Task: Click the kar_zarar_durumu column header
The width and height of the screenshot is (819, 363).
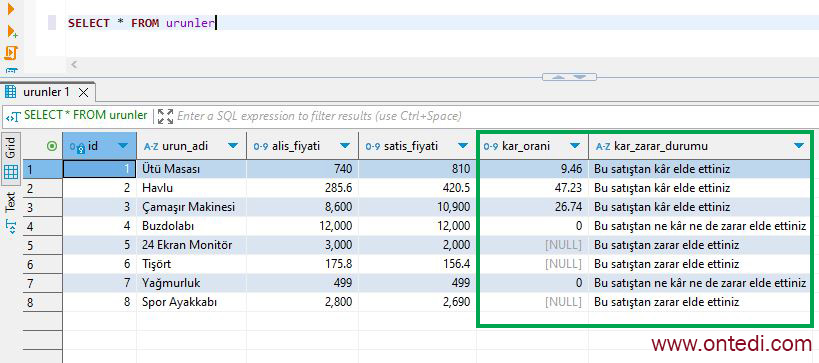Action: 700,146
